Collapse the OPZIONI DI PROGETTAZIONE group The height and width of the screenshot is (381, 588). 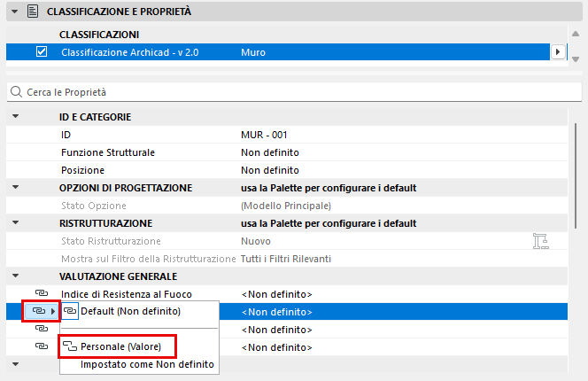[15, 187]
